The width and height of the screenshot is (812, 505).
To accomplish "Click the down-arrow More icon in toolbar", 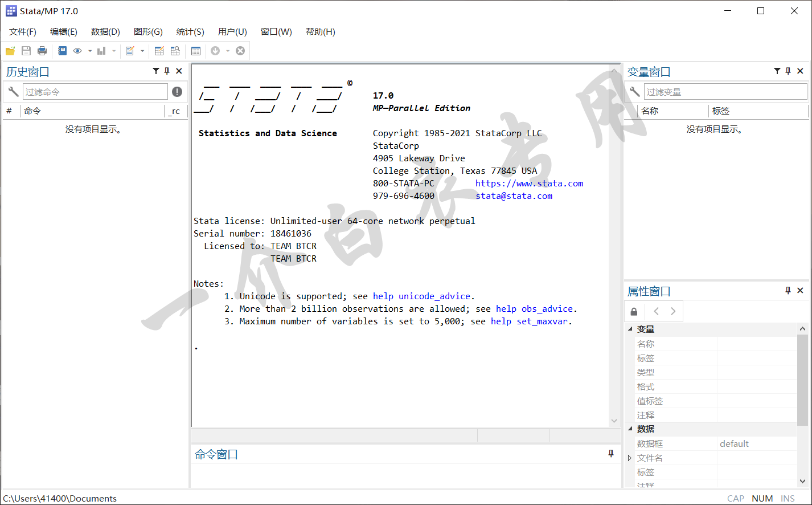I will pyautogui.click(x=215, y=51).
